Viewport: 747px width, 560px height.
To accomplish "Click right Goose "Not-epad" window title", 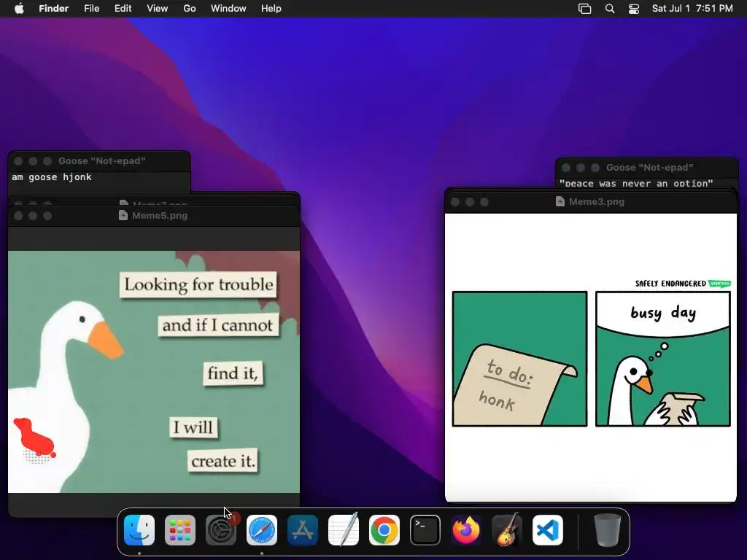I will click(x=650, y=168).
